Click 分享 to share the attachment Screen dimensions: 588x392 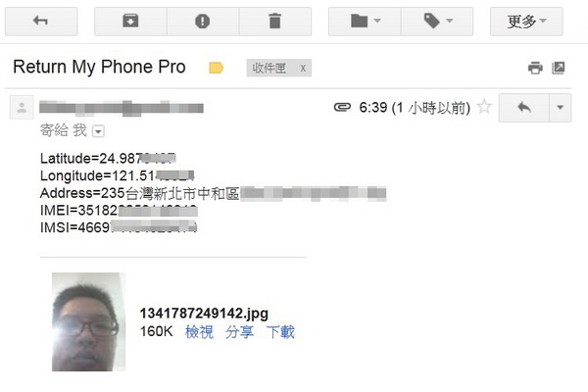pyautogui.click(x=239, y=332)
